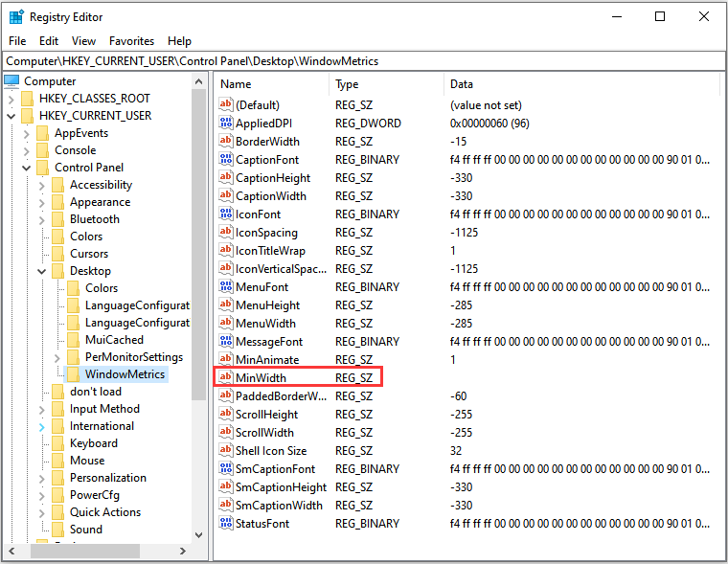The height and width of the screenshot is (564, 728).
Task: Click the registry path address bar
Action: click(x=364, y=61)
